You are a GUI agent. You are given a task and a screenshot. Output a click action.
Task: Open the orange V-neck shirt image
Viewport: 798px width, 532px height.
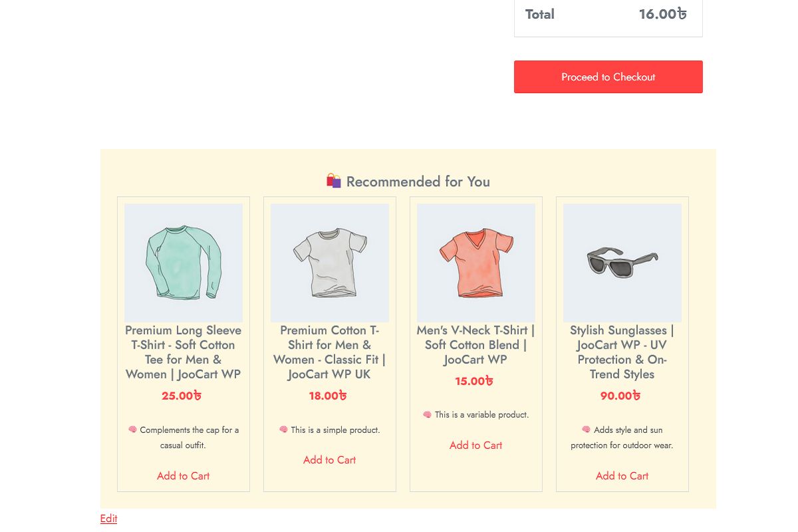point(475,263)
